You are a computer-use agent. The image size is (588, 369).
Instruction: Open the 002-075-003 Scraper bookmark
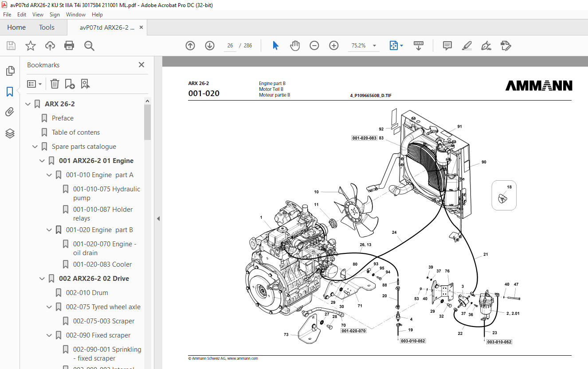click(x=104, y=321)
